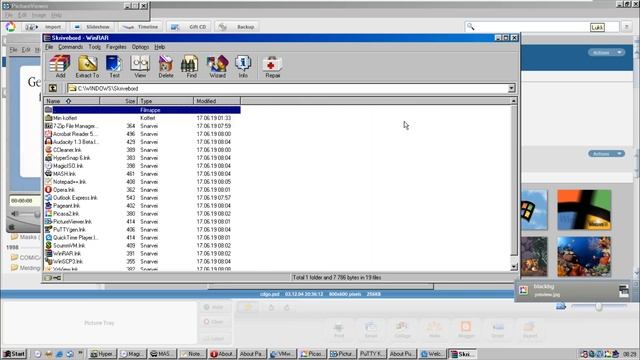This screenshot has width=640, height=360.
Task: Switch to the Picasa taskbar button
Action: (312, 354)
